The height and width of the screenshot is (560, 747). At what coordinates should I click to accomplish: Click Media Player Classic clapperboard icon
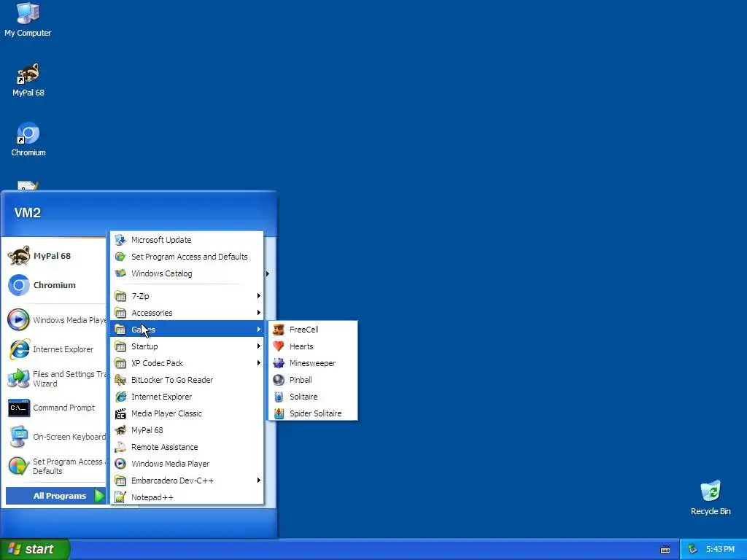[120, 413]
